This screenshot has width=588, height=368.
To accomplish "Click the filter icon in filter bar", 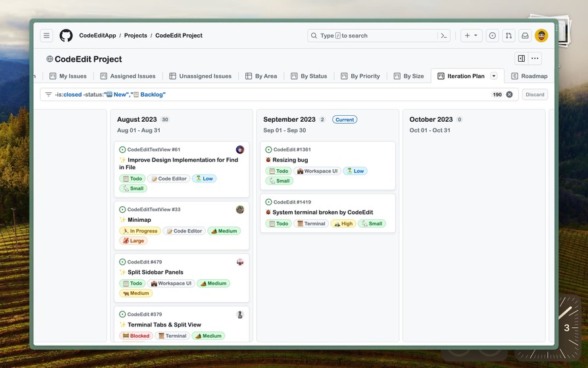I will click(49, 95).
